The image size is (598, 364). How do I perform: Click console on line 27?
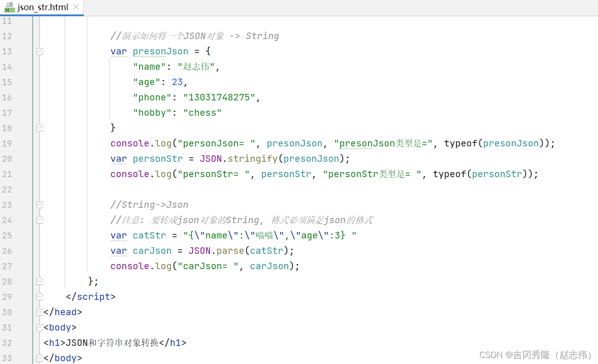pos(130,266)
